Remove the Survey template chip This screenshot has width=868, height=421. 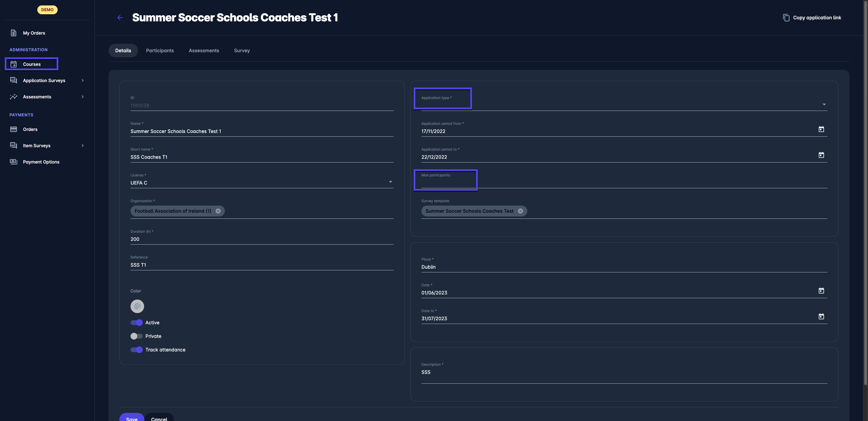(x=520, y=211)
